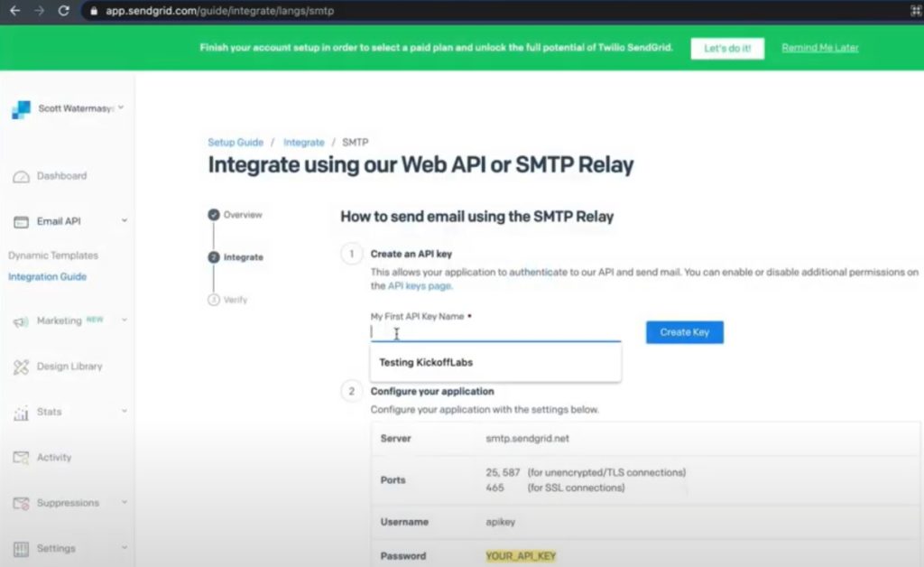Click the Let's do it! button
Screen dimensions: 924x567
(x=727, y=49)
